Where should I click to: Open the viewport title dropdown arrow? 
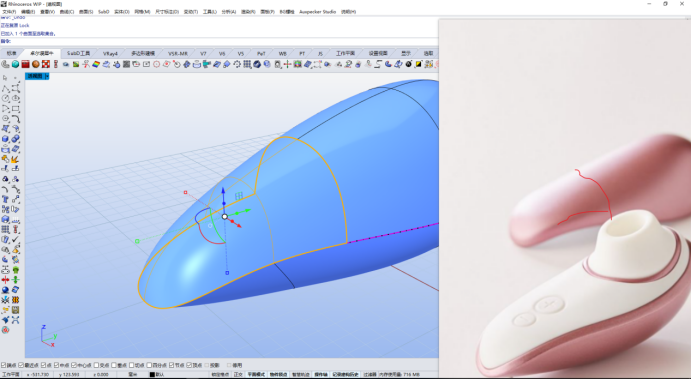pos(47,76)
